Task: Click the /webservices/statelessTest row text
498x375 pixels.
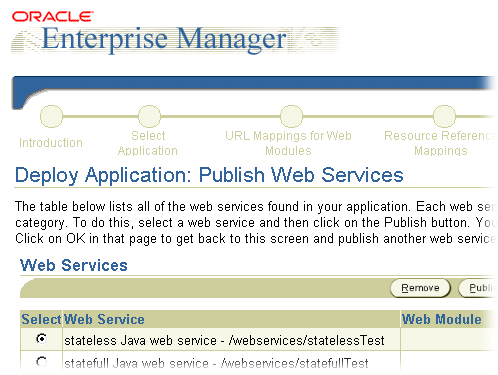Action: (x=224, y=340)
